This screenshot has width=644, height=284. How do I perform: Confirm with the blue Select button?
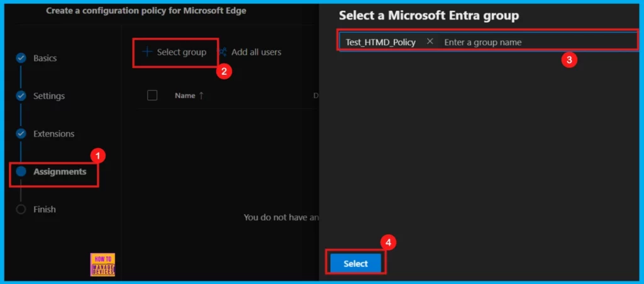pos(356,263)
